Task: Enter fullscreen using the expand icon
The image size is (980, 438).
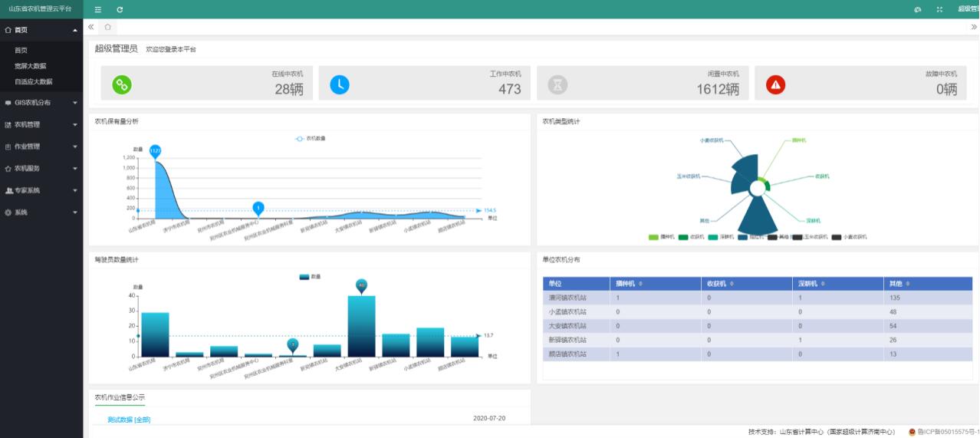Action: [x=939, y=9]
